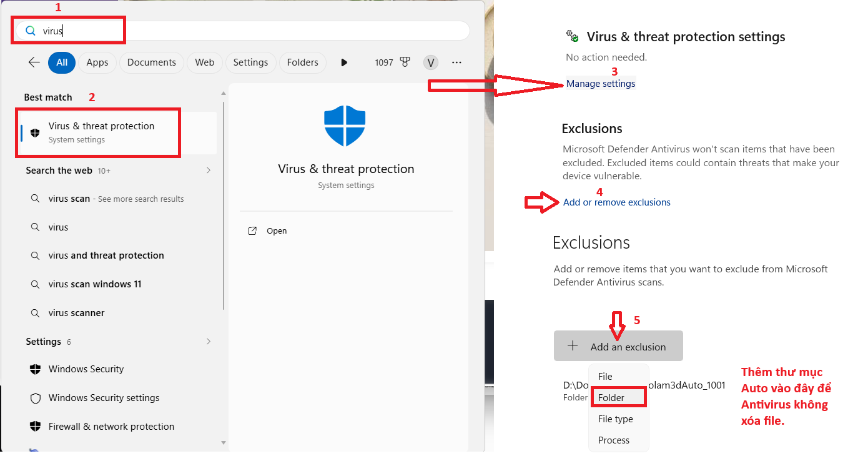Select the existing excluded folder path entry

pyautogui.click(x=644, y=391)
